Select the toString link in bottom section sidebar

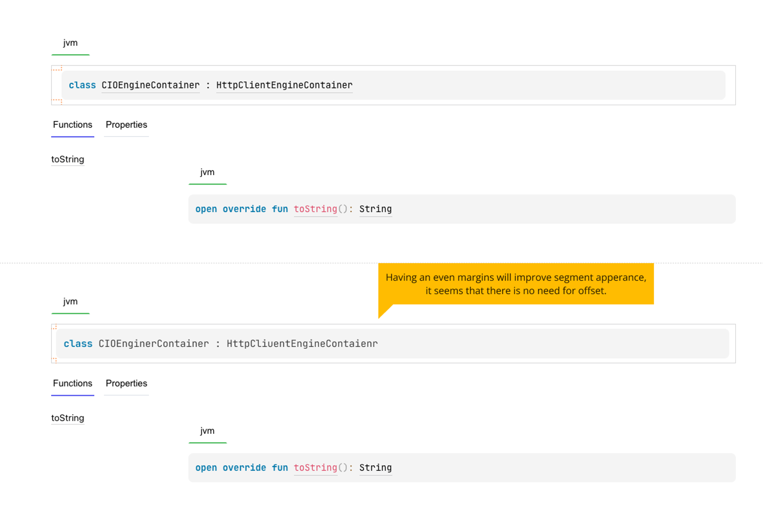pyautogui.click(x=68, y=418)
